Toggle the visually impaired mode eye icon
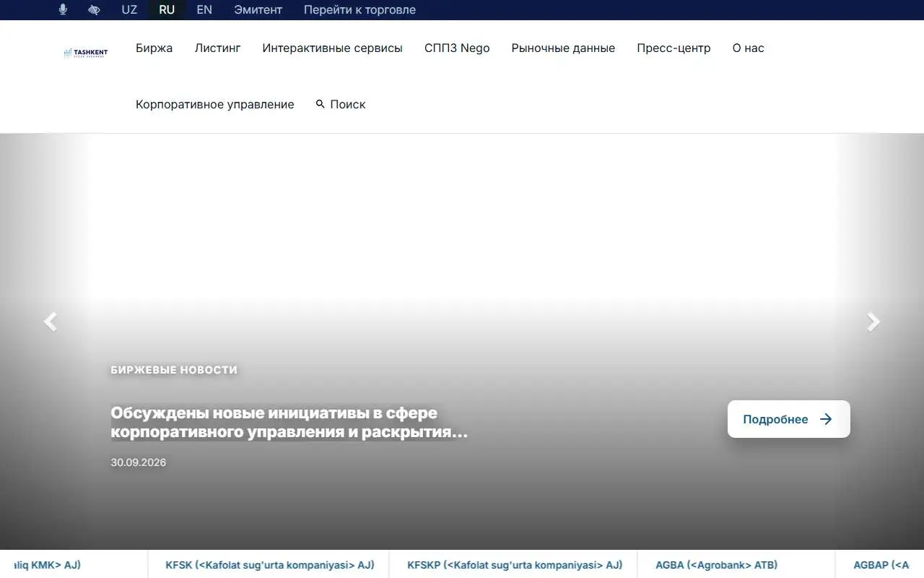 pos(94,10)
